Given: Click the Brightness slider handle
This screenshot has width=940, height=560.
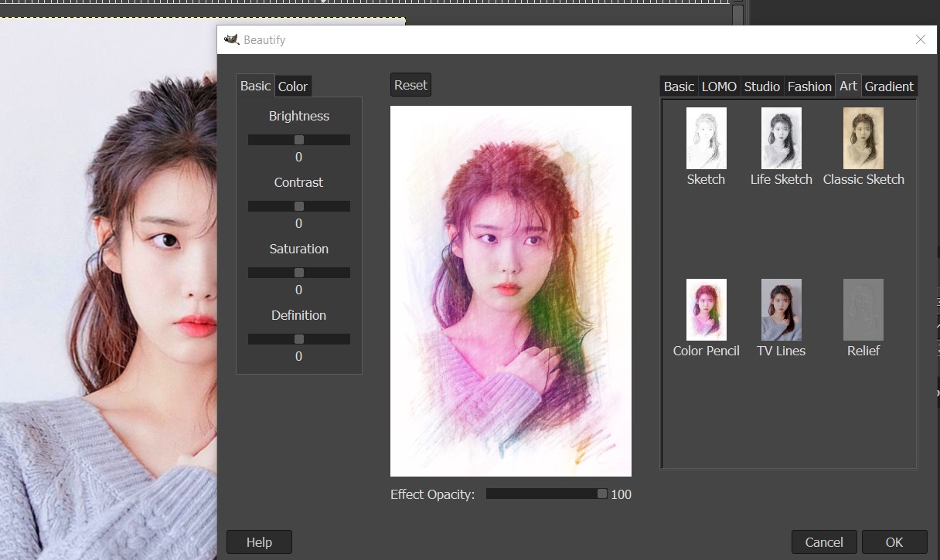Looking at the screenshot, I should pyautogui.click(x=299, y=140).
